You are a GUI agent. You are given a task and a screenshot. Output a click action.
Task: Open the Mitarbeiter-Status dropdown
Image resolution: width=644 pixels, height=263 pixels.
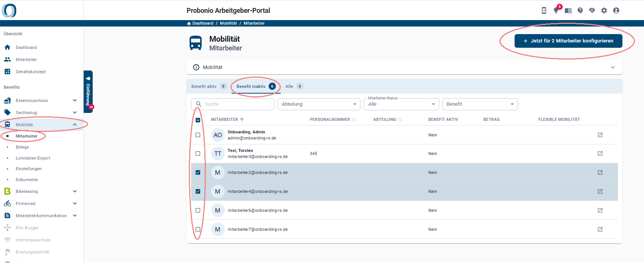[401, 104]
